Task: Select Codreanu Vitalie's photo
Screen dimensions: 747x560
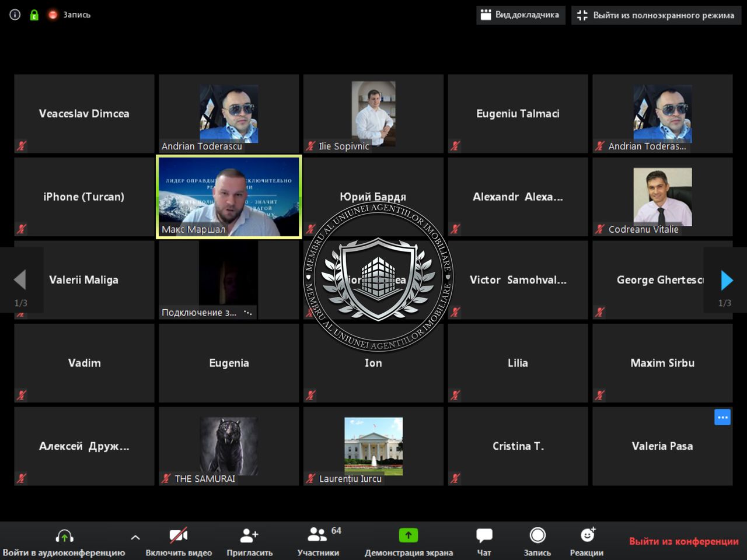Action: tap(662, 197)
